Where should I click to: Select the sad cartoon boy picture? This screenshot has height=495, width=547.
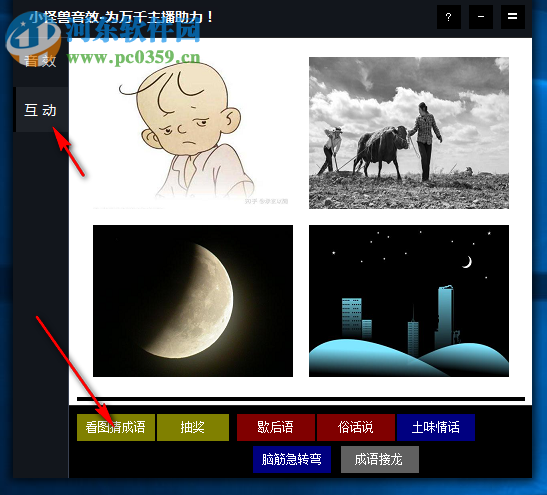point(193,133)
